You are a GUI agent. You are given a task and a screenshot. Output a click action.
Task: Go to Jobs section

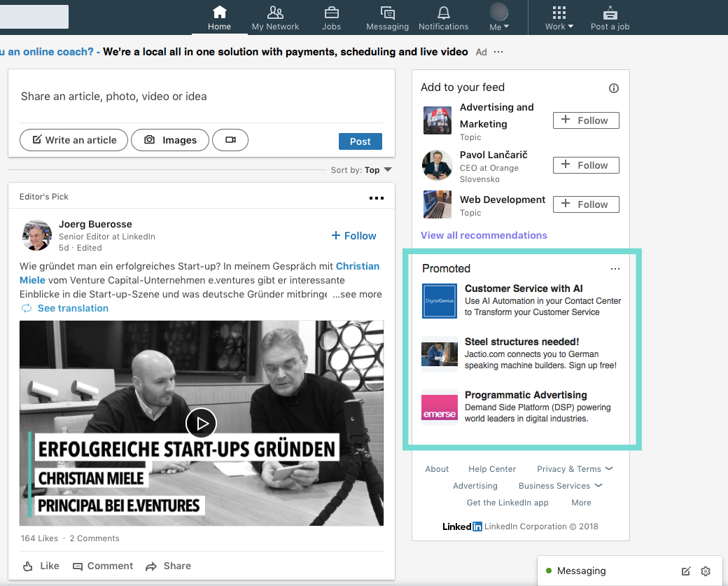pyautogui.click(x=332, y=18)
